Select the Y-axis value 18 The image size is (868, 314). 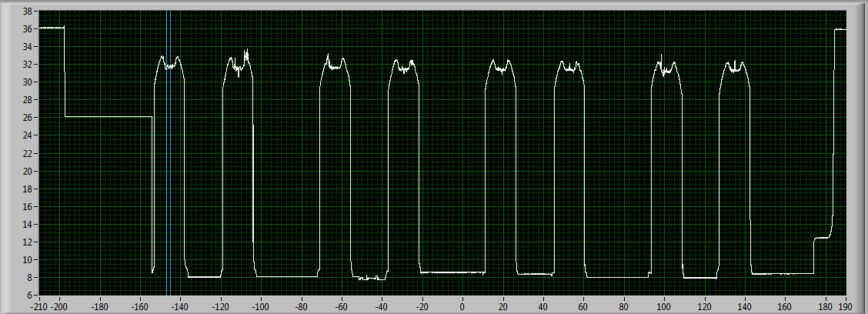tap(28, 189)
